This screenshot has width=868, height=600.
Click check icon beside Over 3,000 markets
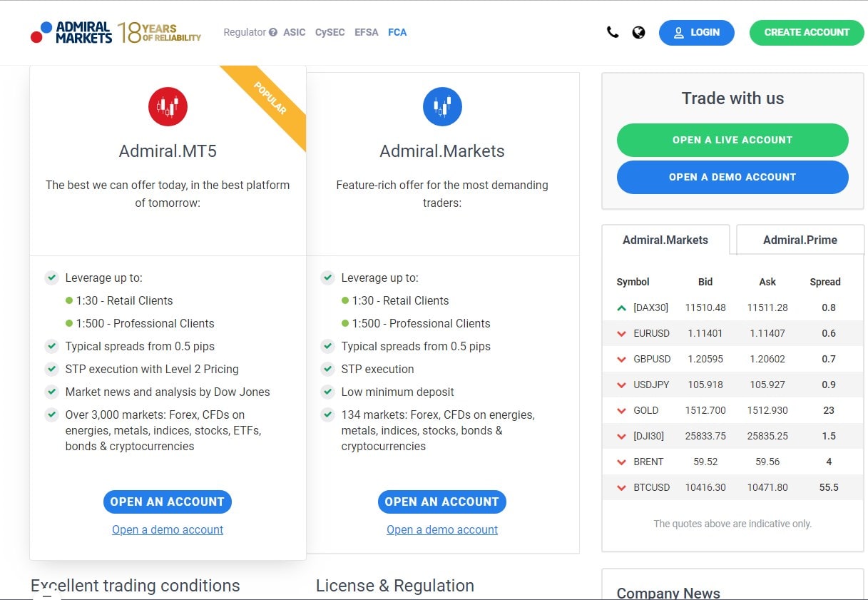[x=51, y=415]
